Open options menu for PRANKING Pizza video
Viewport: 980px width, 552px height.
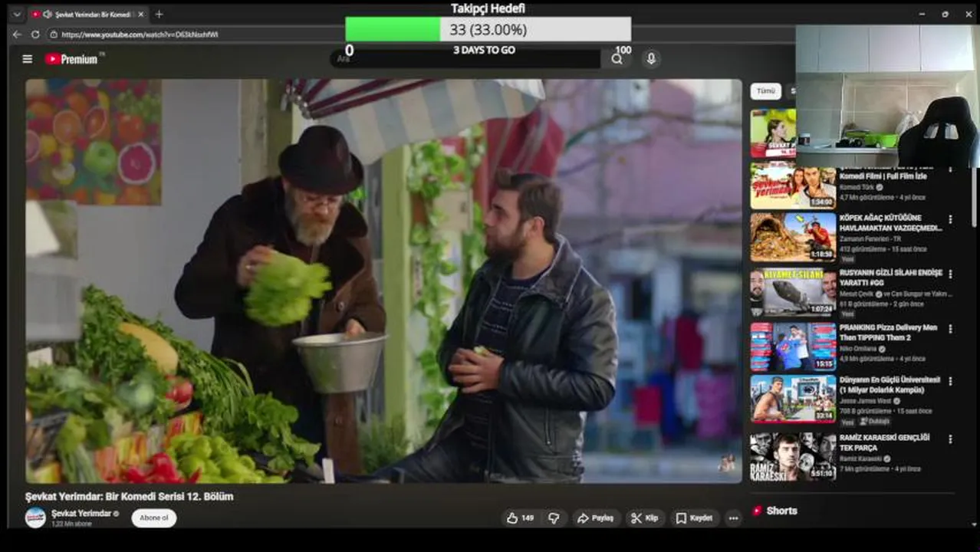coord(950,329)
